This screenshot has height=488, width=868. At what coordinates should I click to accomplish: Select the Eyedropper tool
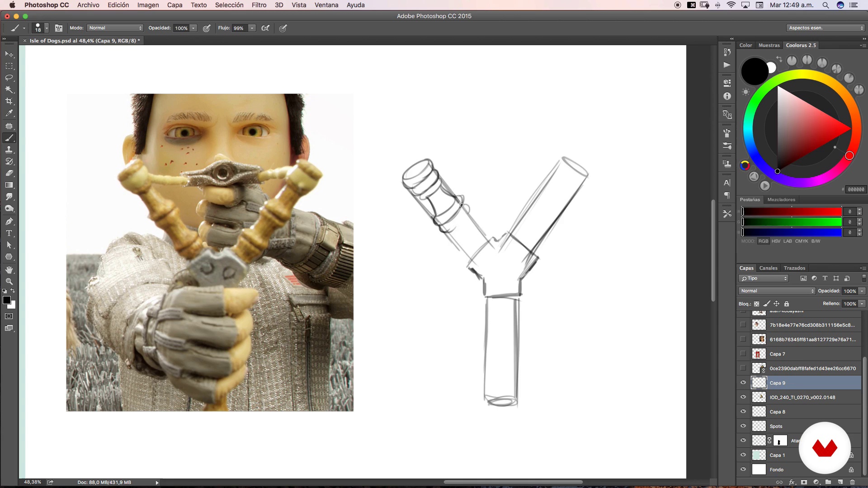(x=9, y=113)
